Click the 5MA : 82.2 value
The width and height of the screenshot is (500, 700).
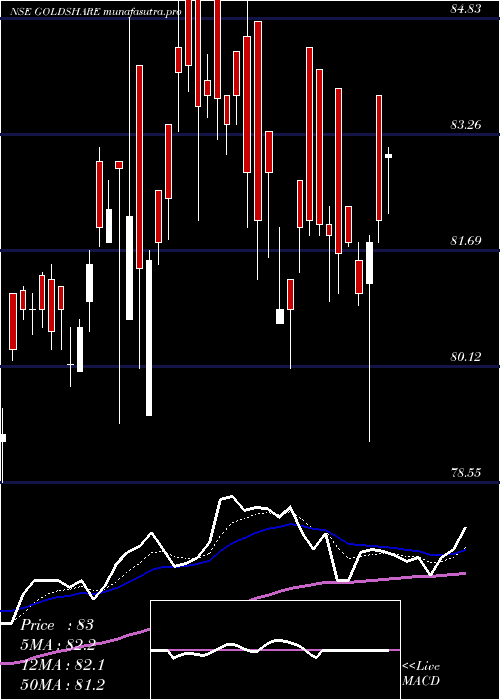pyautogui.click(x=58, y=644)
